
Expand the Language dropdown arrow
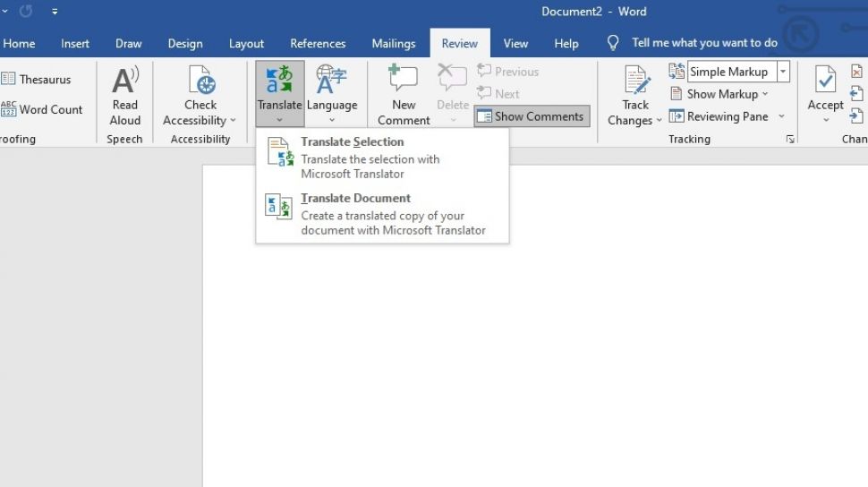point(332,120)
